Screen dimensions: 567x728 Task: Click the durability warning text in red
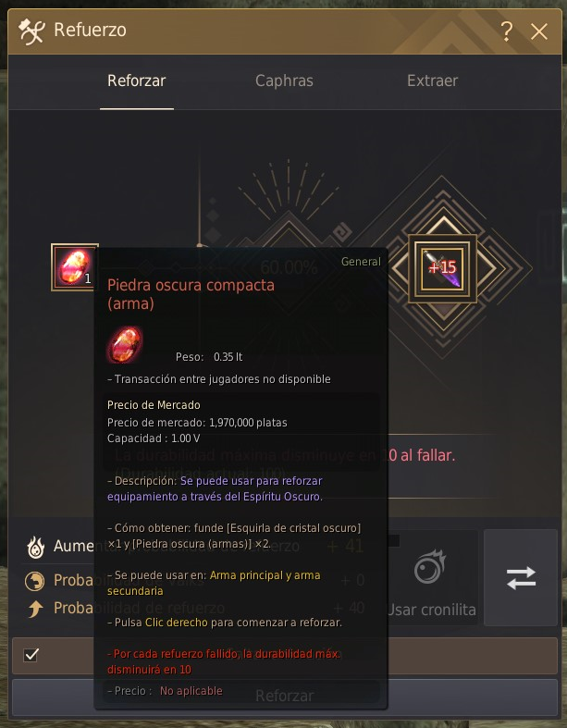(224, 661)
